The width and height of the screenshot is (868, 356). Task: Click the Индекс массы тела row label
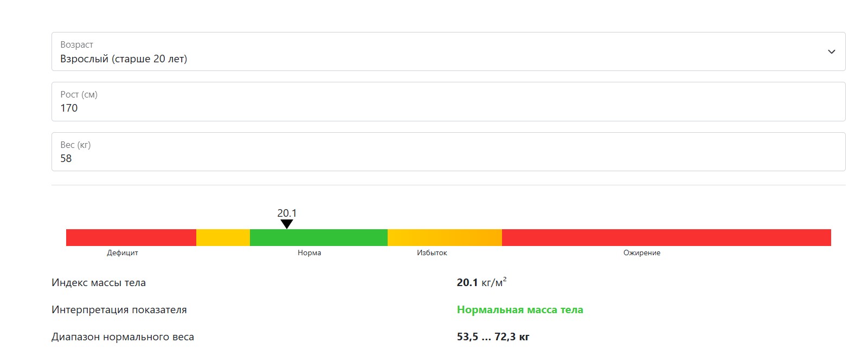point(99,283)
